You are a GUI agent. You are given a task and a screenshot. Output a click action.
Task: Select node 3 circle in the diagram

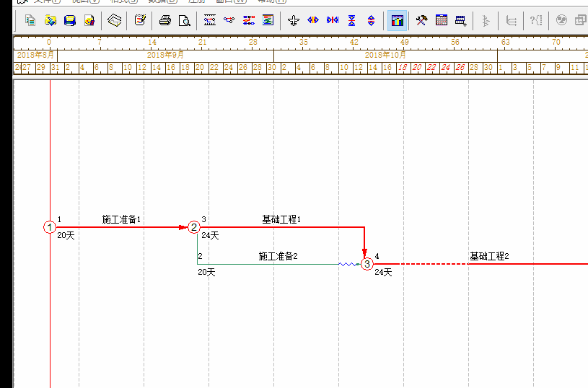(x=367, y=264)
